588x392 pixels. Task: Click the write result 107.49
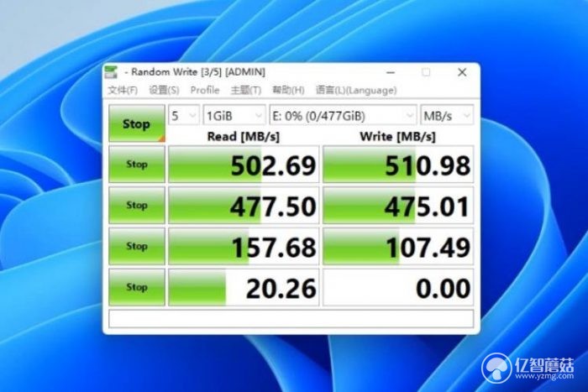[x=398, y=247]
